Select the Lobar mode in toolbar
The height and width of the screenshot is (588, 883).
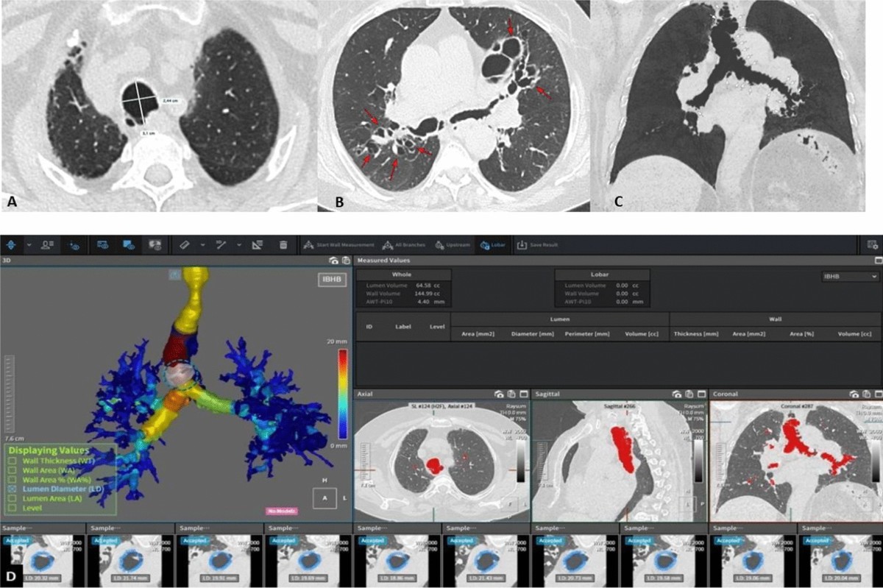pyautogui.click(x=490, y=244)
